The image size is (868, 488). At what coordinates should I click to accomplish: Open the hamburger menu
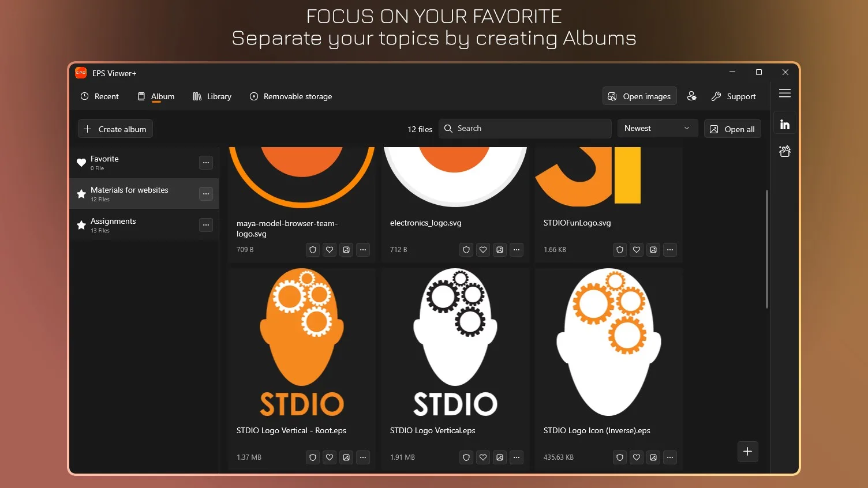pyautogui.click(x=785, y=93)
